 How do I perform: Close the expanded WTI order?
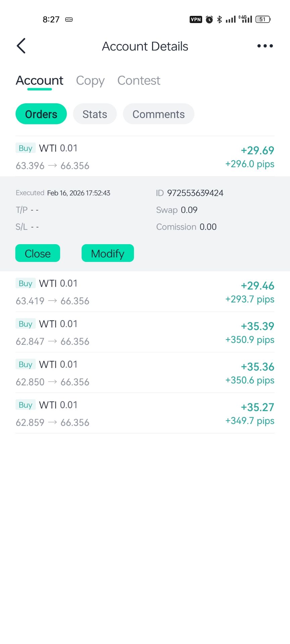click(38, 253)
